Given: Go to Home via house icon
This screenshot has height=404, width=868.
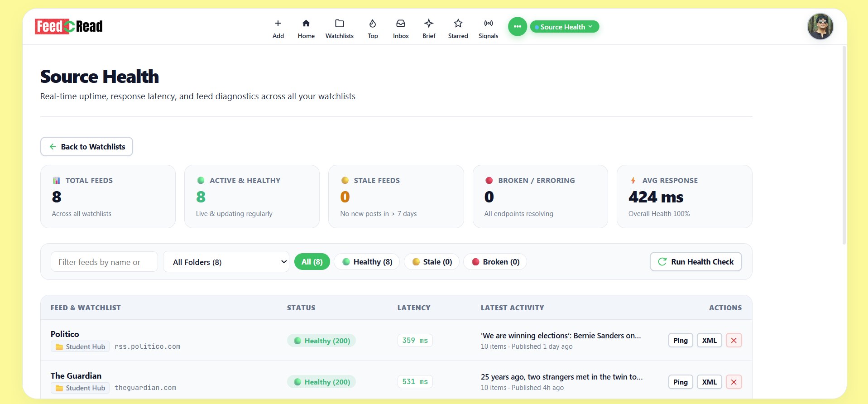Looking at the screenshot, I should (x=306, y=24).
